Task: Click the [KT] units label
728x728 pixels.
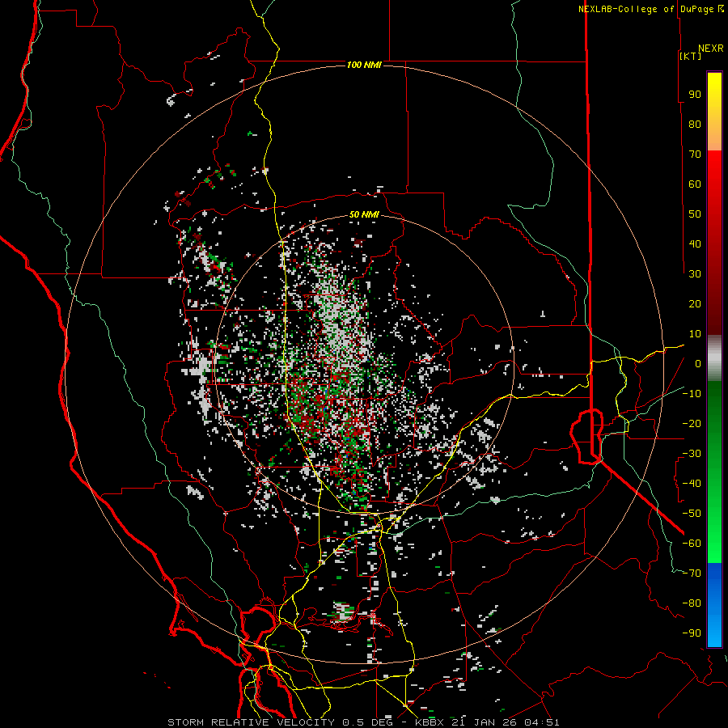Action: point(691,56)
